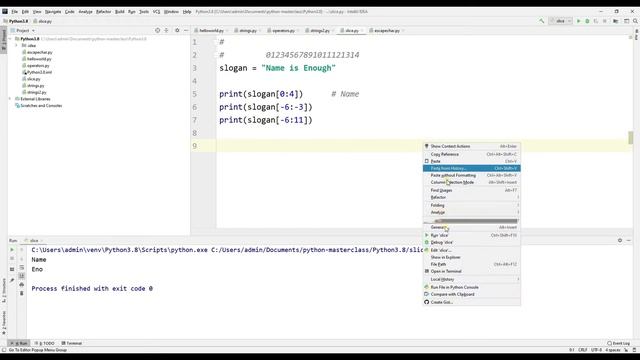Select strings.py in the project tree
Screen dimensions: 640x360
(36, 86)
